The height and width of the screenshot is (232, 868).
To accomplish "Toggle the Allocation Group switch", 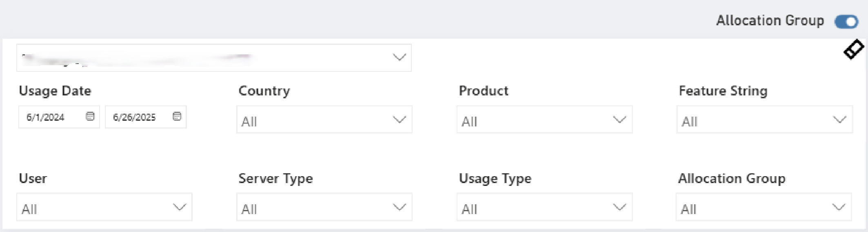I will (x=846, y=22).
